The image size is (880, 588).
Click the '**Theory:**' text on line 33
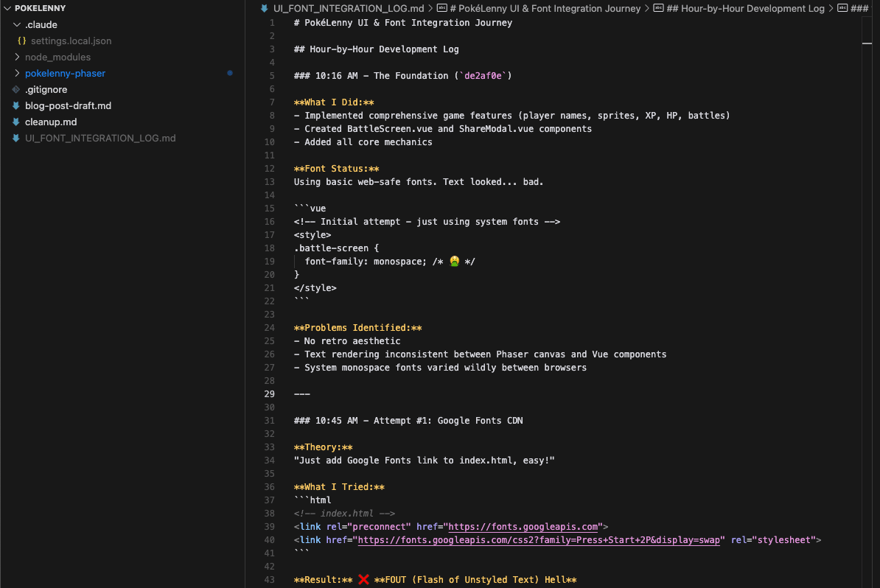324,447
